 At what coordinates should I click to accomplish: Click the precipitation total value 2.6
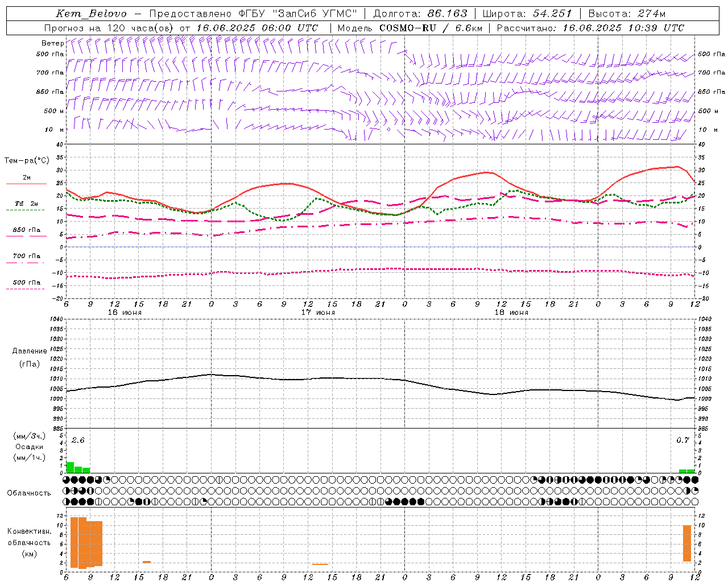[78, 440]
